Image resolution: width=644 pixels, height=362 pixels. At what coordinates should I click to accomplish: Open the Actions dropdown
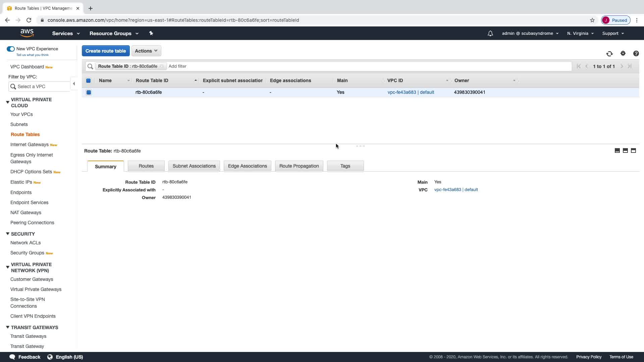point(146,51)
